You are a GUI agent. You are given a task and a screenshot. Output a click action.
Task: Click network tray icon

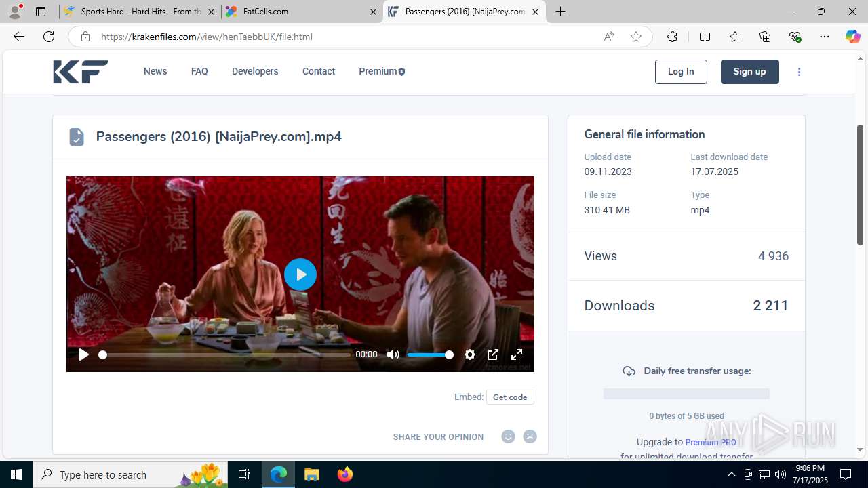coord(764,474)
